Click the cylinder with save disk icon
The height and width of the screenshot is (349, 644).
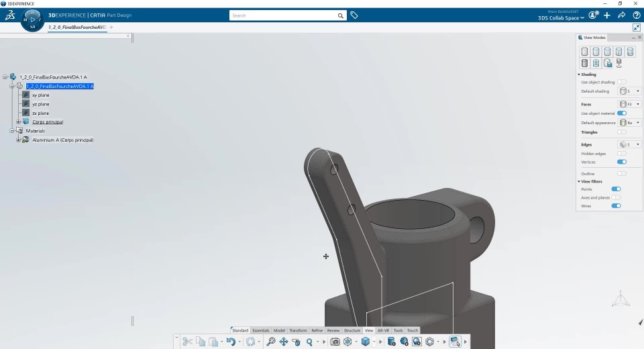point(608,63)
